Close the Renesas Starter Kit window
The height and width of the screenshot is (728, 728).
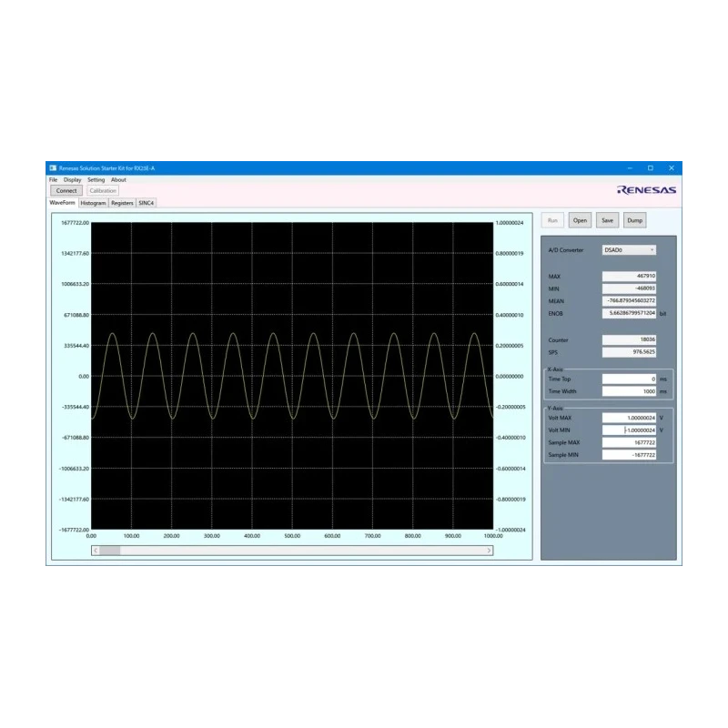point(672,168)
